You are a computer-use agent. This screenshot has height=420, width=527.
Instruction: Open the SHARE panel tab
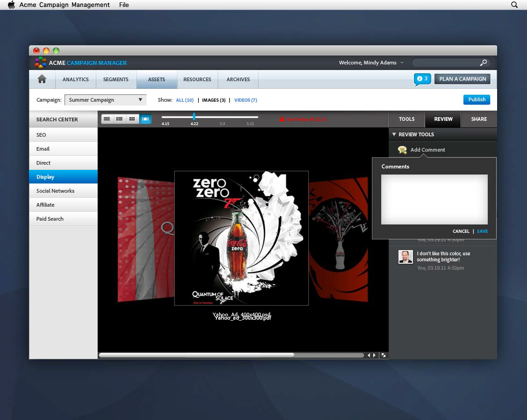coord(479,119)
